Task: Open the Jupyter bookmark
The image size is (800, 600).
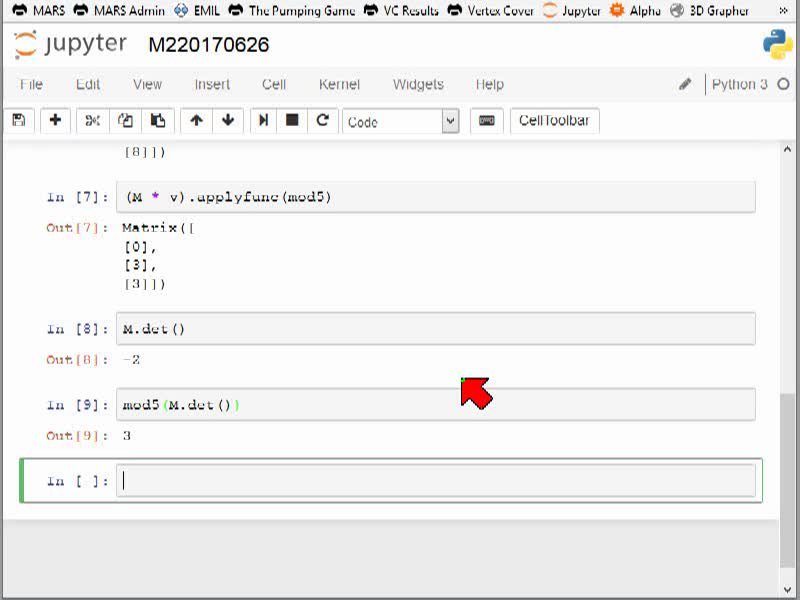Action: (571, 10)
